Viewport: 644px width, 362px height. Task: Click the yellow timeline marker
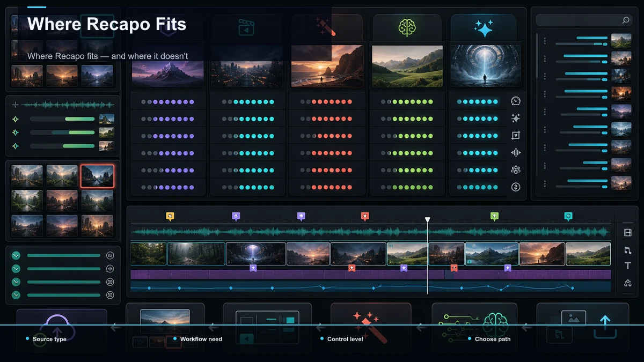tap(170, 217)
